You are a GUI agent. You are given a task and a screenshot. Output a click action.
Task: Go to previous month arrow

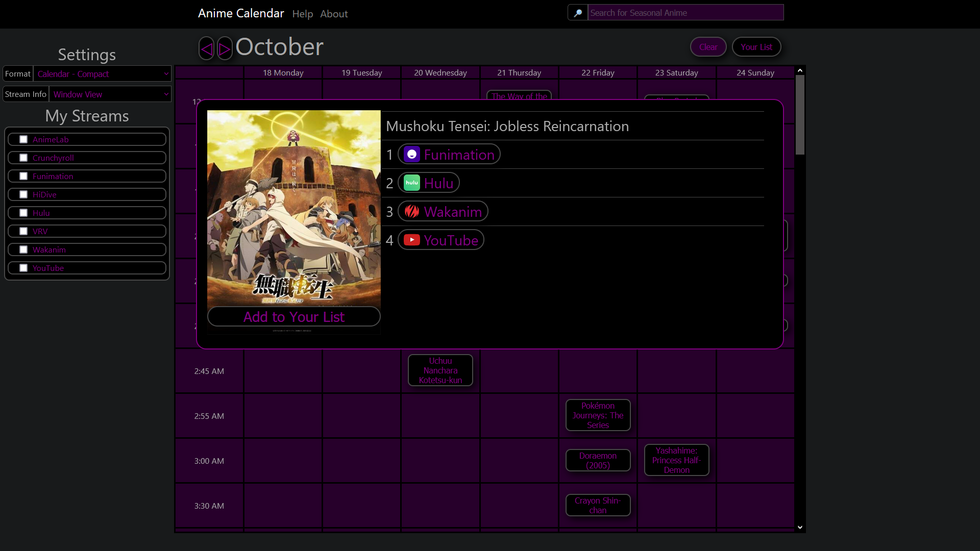tap(207, 49)
